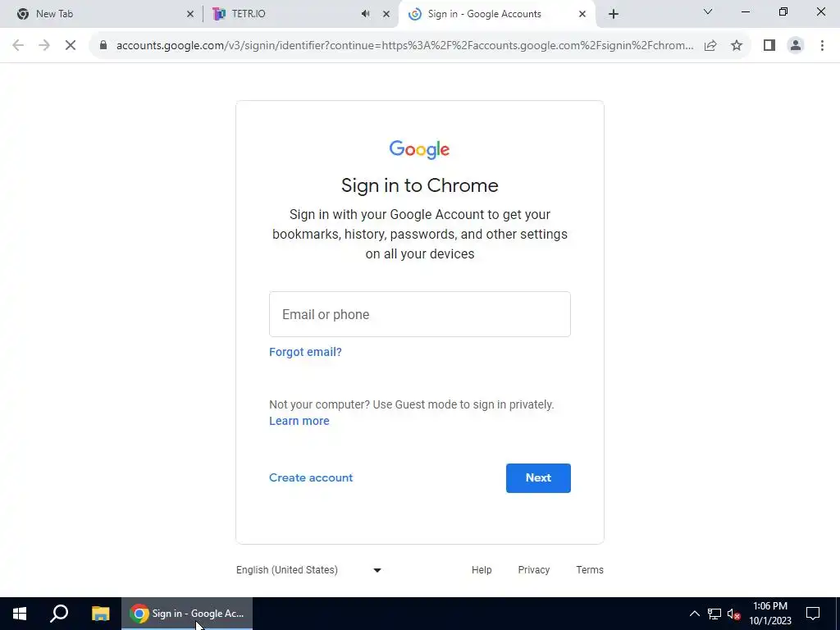Open Chrome three-dot menu
840x630 pixels.
coord(822,46)
